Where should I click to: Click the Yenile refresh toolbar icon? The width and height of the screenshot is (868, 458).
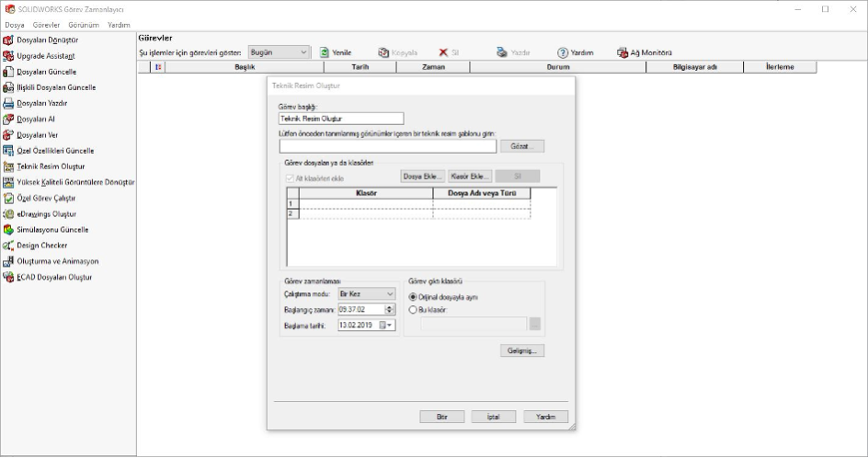325,53
